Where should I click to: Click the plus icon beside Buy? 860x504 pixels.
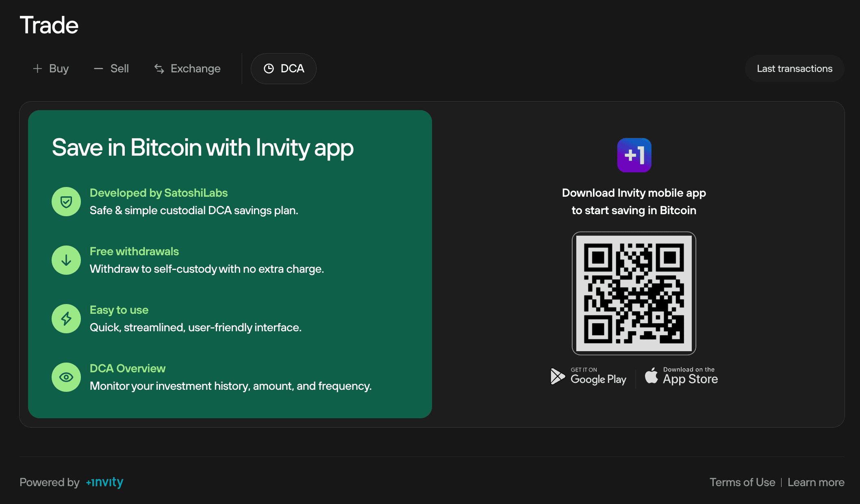pos(37,69)
